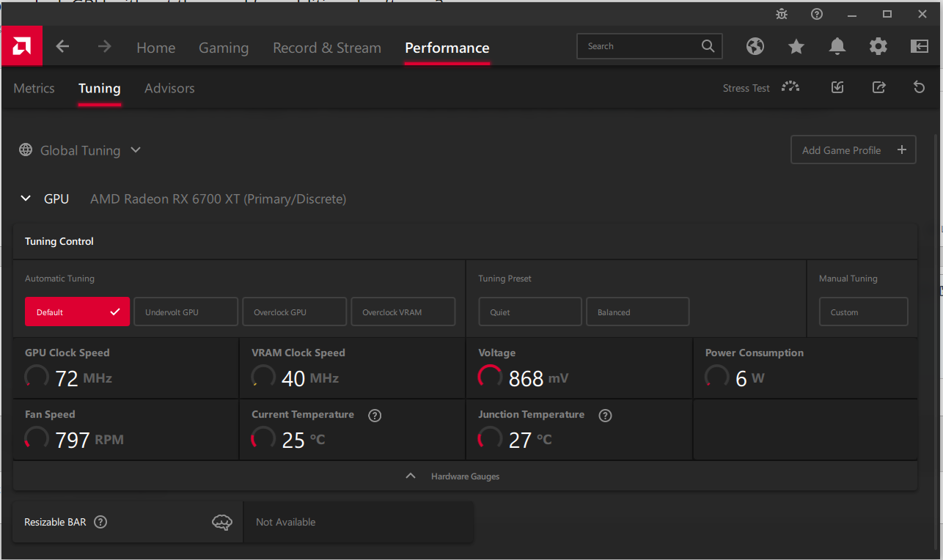Viewport: 943px width, 560px height.
Task: Click AMD Radeon RX 6700 XT label
Action: point(218,199)
